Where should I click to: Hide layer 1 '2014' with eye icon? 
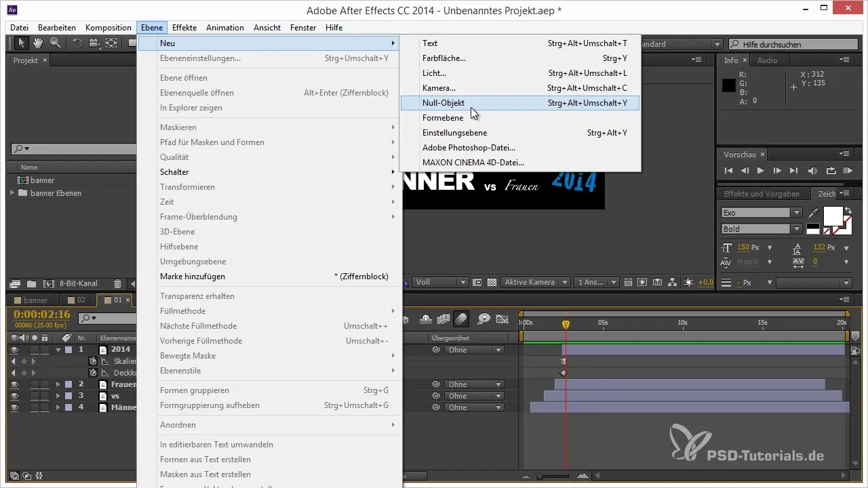(14, 350)
